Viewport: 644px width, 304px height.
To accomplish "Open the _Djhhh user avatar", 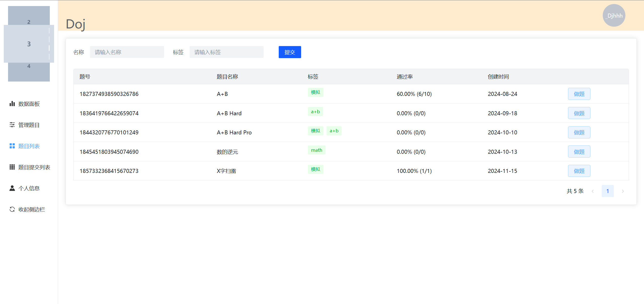I will pyautogui.click(x=614, y=16).
